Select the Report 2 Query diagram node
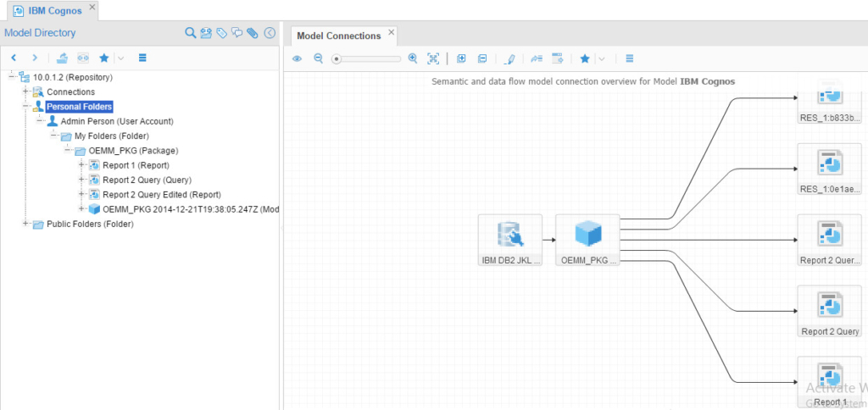Image resolution: width=868 pixels, height=410 pixels. click(829, 311)
